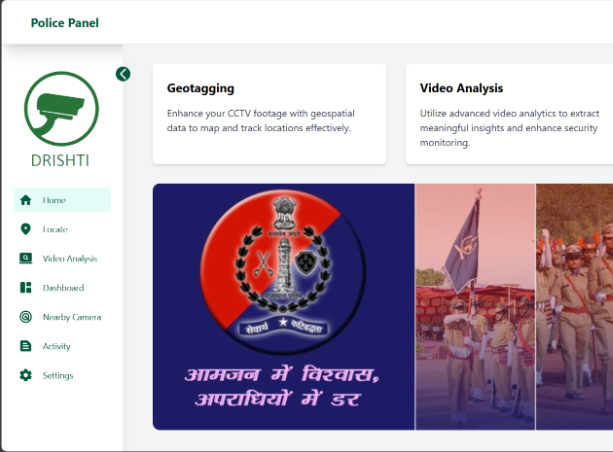This screenshot has height=452, width=613.
Task: Open the Video Analysis feature card
Action: click(509, 114)
